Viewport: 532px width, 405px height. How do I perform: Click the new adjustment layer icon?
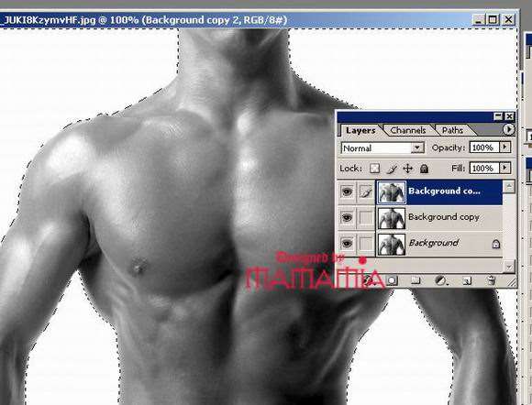[x=440, y=280]
